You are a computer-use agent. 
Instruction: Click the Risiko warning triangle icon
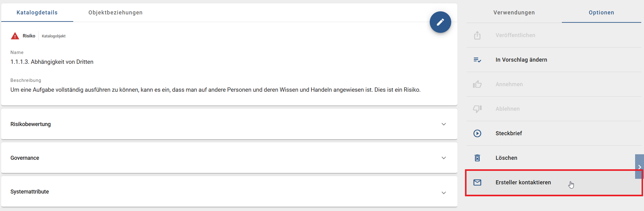click(x=15, y=36)
